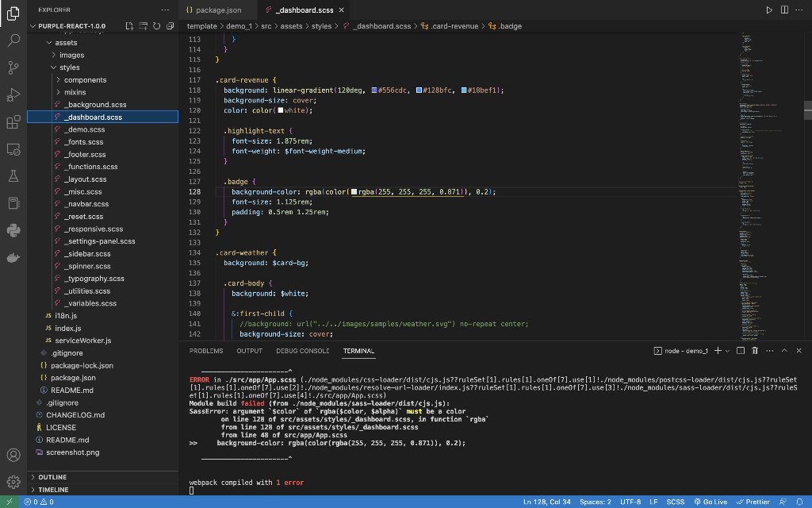812x508 pixels.
Task: Change language mode from SCSS
Action: tap(676, 502)
